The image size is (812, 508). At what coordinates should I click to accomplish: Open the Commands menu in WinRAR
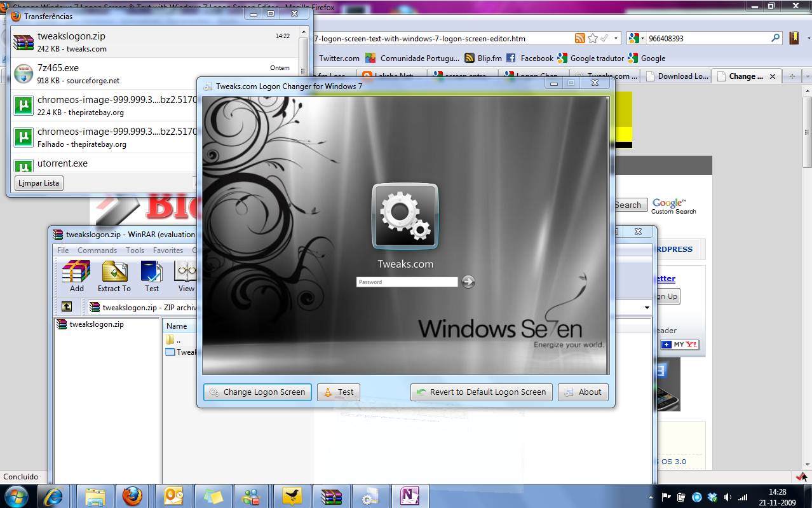pyautogui.click(x=97, y=251)
